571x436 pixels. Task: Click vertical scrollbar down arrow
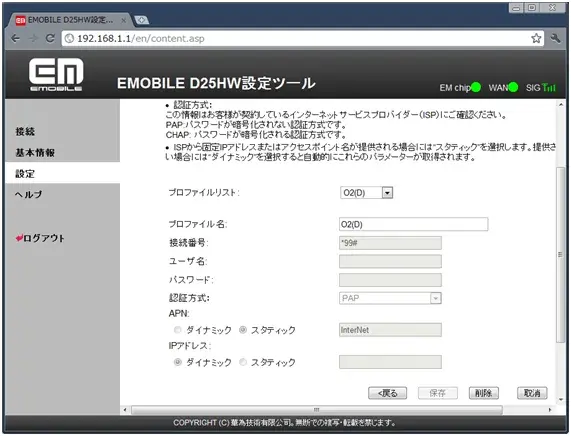pyautogui.click(x=560, y=400)
